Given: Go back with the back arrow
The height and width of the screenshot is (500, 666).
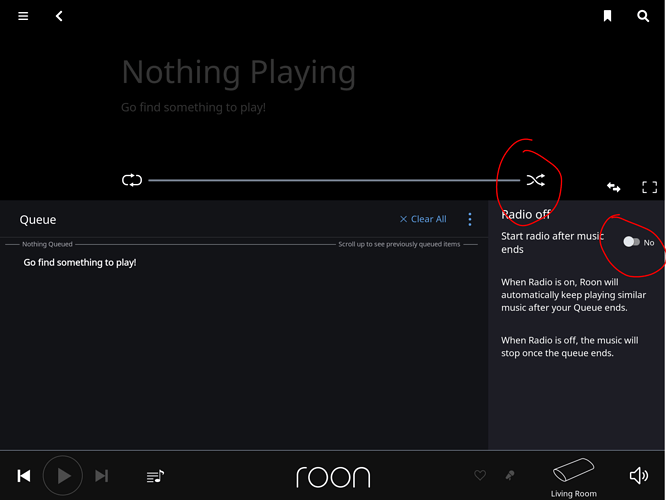Looking at the screenshot, I should pyautogui.click(x=59, y=16).
